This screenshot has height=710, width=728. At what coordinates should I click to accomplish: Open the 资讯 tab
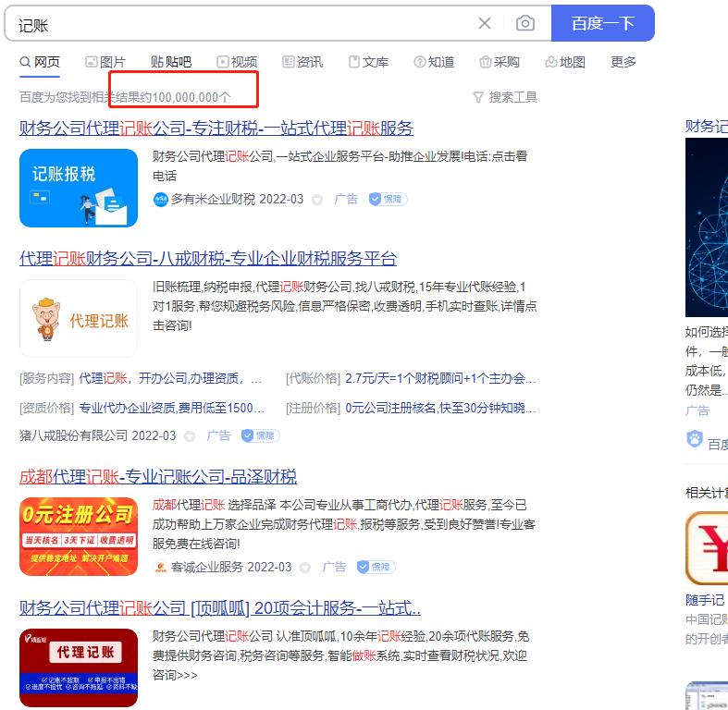(302, 62)
